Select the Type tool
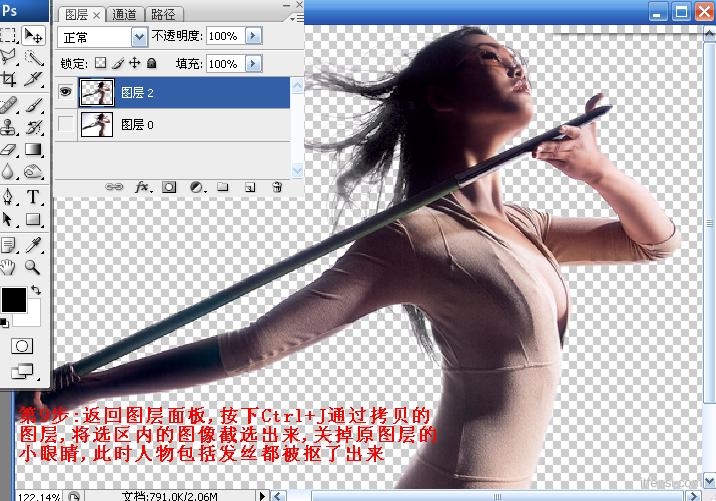This screenshot has width=716, height=501. tap(33, 197)
